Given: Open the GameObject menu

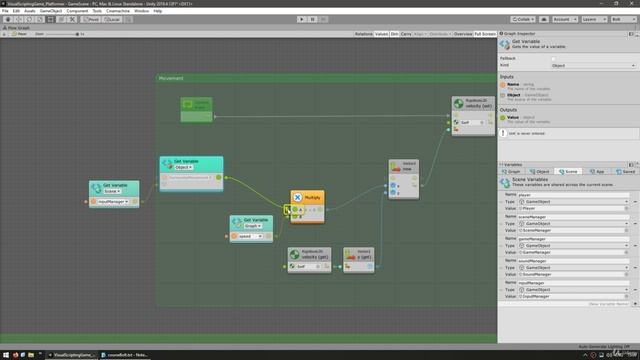Looking at the screenshot, I should [x=51, y=11].
